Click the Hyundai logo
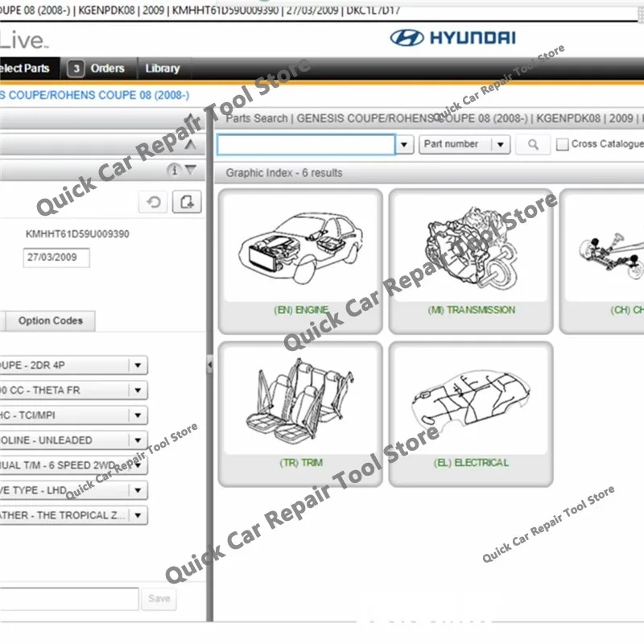This screenshot has height=644, width=644. pyautogui.click(x=452, y=38)
